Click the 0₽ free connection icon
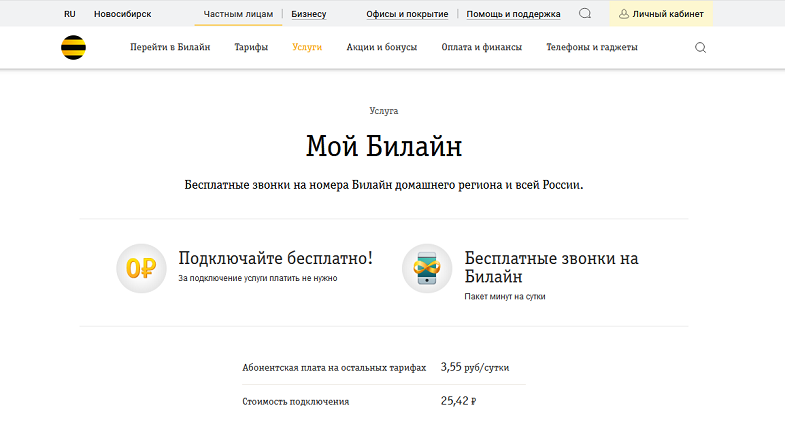785x429 pixels. pyautogui.click(x=141, y=268)
